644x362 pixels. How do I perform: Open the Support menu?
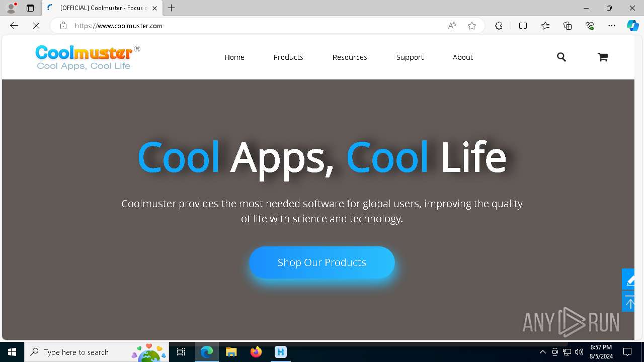410,57
